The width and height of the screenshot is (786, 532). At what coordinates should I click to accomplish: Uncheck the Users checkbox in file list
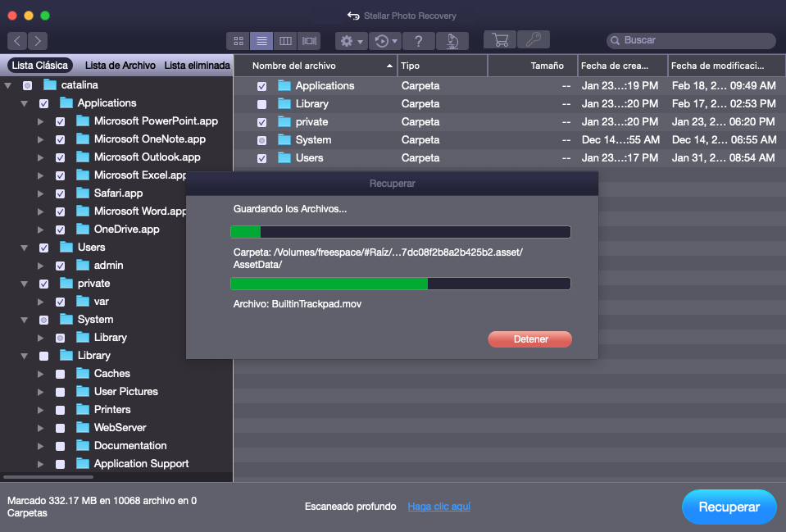point(261,158)
